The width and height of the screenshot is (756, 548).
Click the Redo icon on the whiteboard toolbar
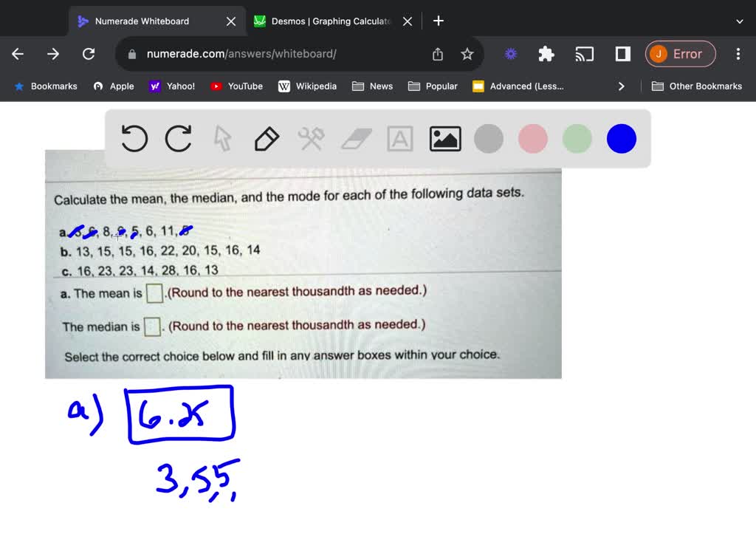178,138
